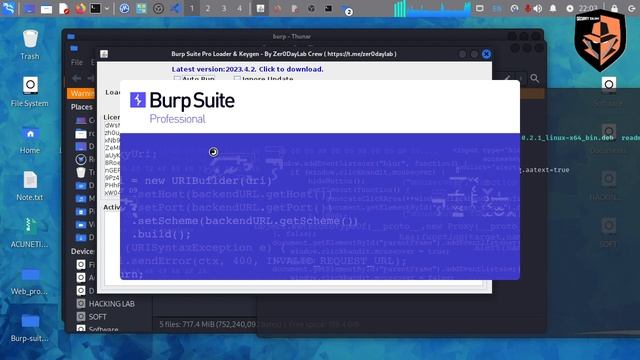Viewport: 640px width, 360px height.
Task: Toggle the microphone mute tray icon
Action: [527, 8]
